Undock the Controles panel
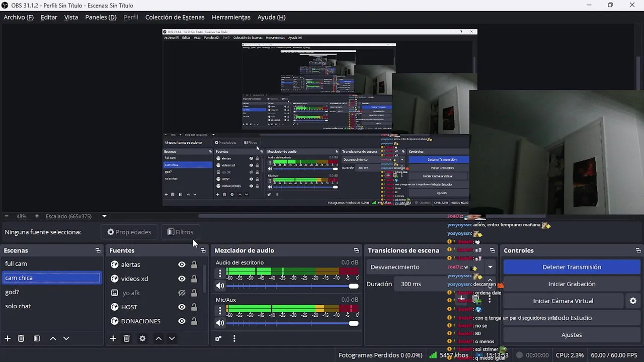 tap(638, 250)
